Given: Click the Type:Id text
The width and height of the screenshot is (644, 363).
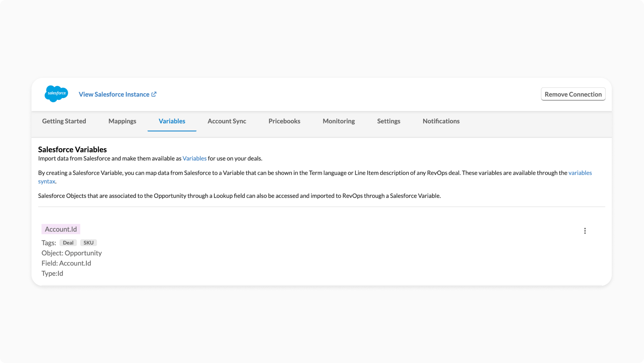Looking at the screenshot, I should point(52,273).
